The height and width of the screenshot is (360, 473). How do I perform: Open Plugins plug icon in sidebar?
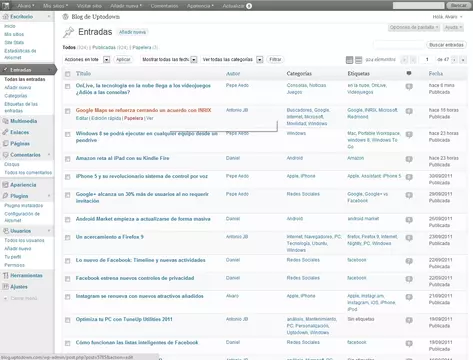(x=6, y=196)
